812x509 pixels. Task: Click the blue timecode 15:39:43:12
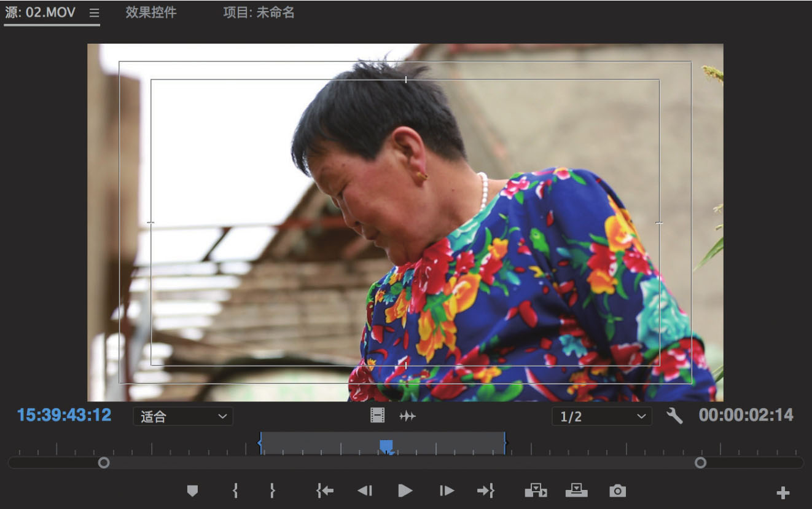64,415
